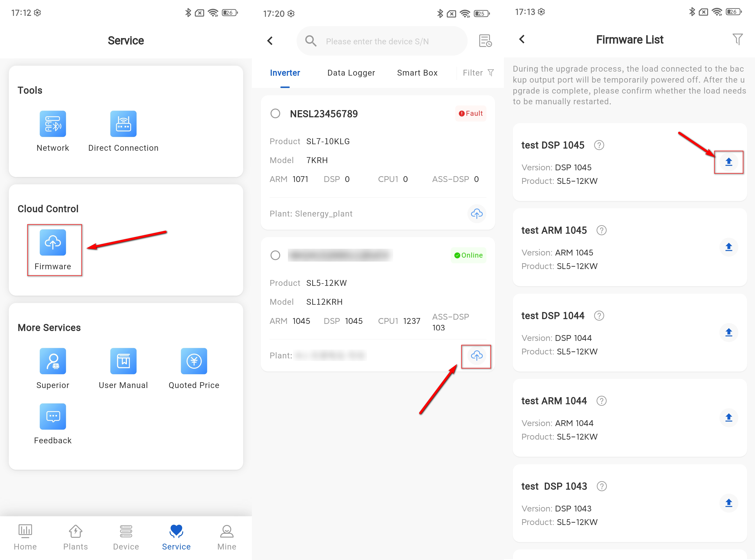Open the Network tool

coord(53,124)
